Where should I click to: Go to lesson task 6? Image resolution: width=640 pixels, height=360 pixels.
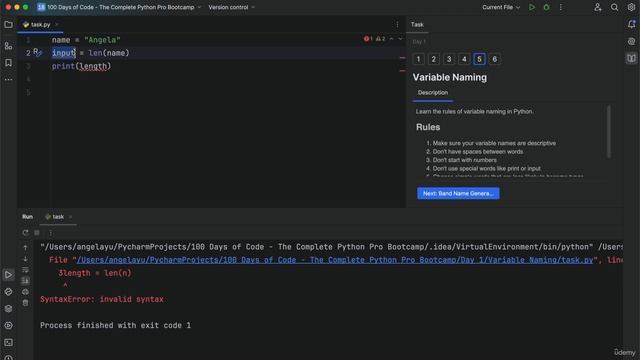point(495,59)
